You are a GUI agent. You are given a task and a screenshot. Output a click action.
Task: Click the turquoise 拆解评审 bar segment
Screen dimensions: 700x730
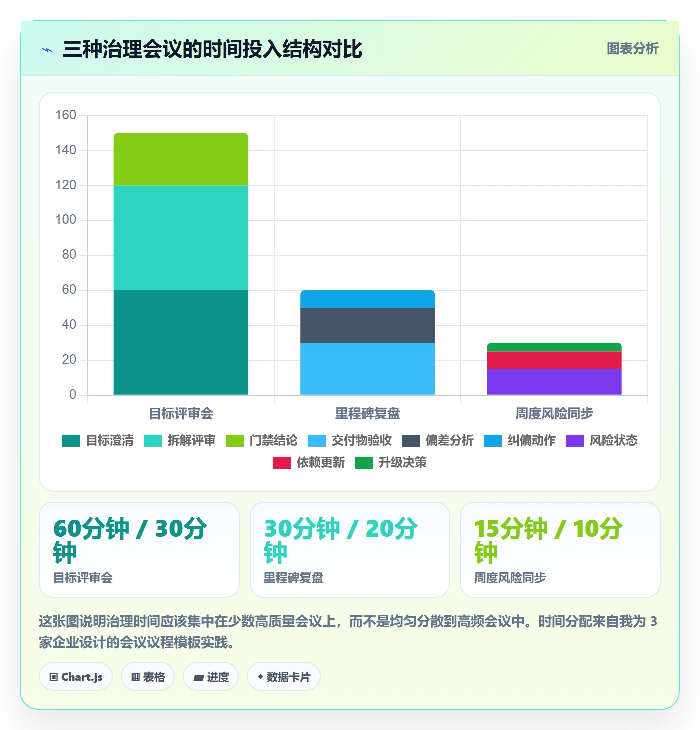[x=181, y=238]
